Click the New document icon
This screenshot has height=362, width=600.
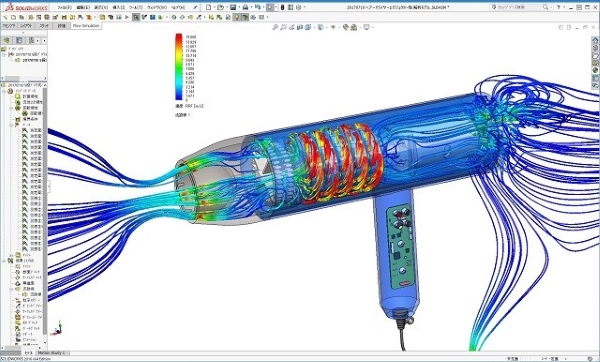[x=208, y=7]
